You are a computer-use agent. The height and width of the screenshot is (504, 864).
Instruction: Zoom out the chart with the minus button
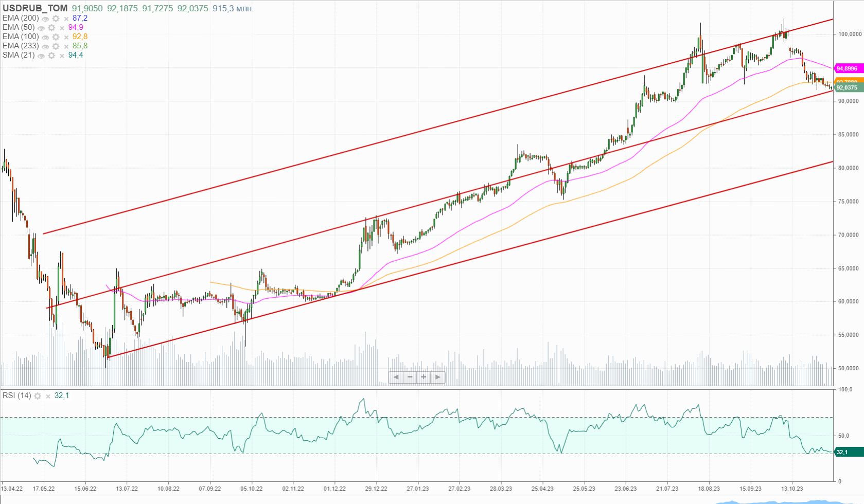click(x=410, y=377)
